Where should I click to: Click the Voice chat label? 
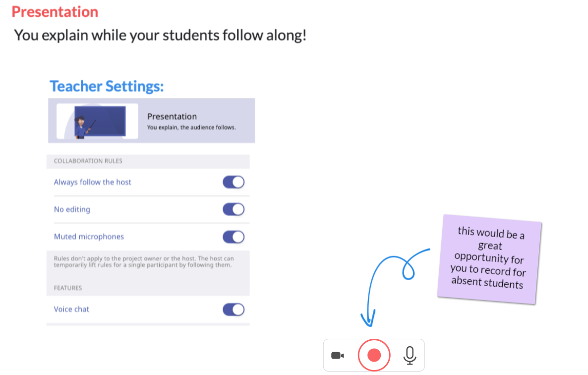click(71, 310)
